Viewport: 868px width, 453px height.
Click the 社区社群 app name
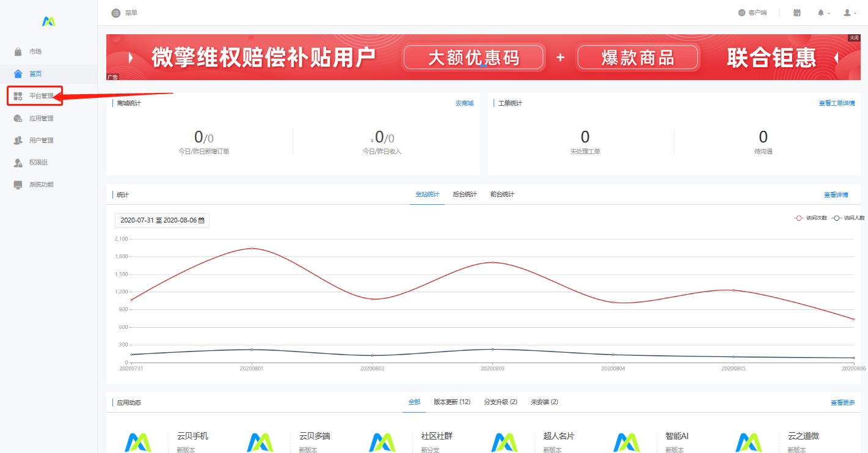(437, 436)
